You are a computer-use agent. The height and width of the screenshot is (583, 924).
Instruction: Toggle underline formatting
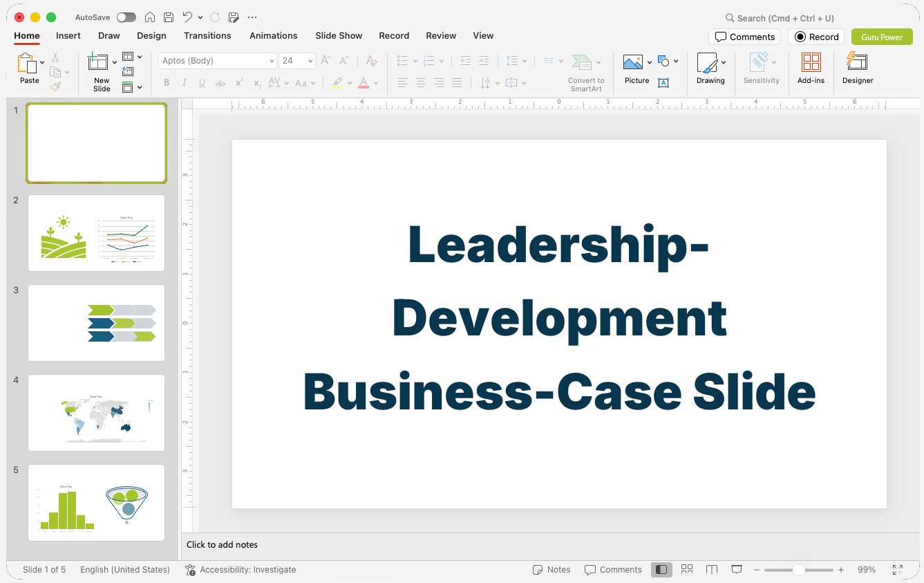coord(202,83)
